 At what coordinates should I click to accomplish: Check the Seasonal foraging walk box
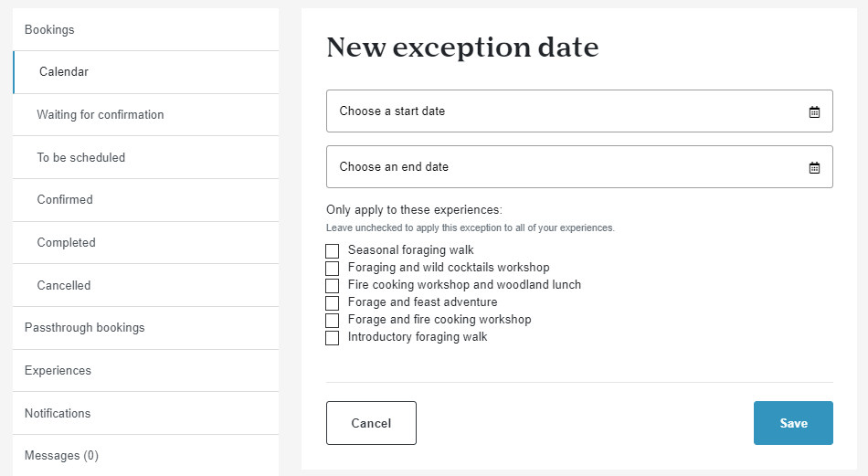point(333,251)
